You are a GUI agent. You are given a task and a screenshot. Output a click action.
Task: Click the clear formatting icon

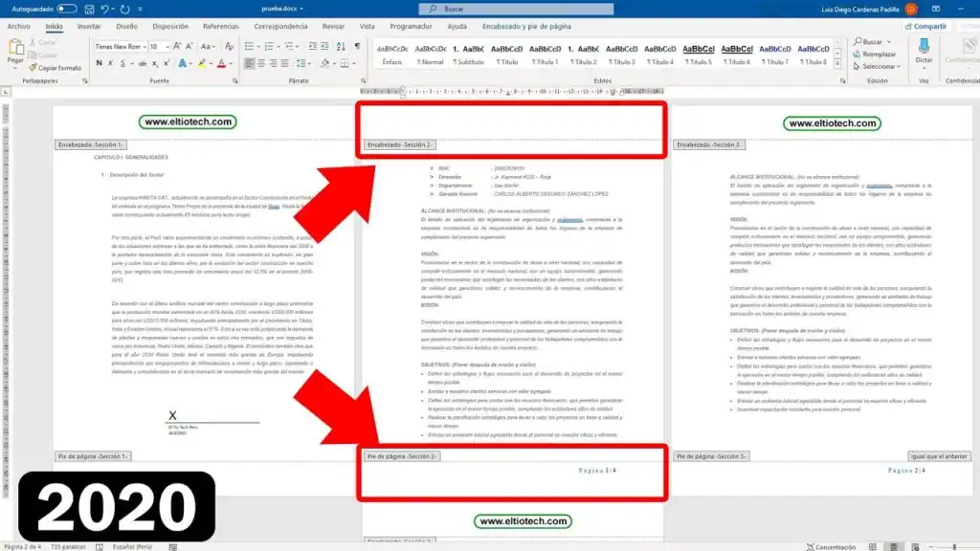coord(229,46)
